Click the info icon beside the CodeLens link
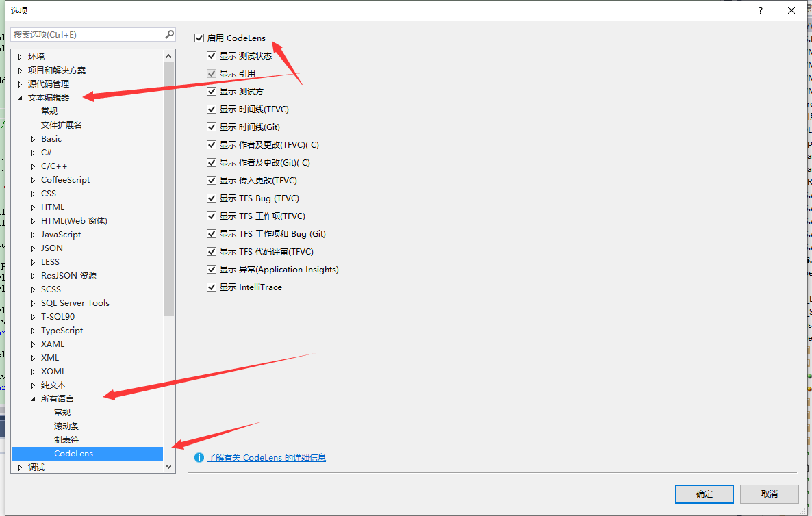 click(x=199, y=458)
